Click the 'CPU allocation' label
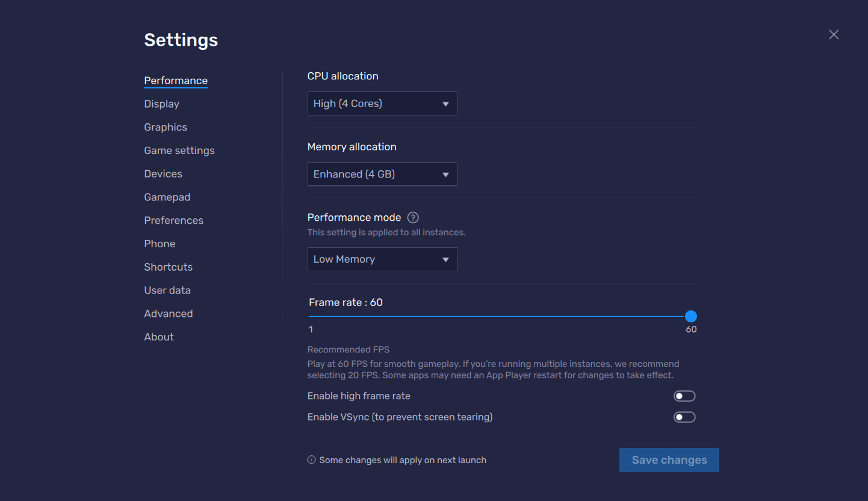Image resolution: width=868 pixels, height=501 pixels. click(x=343, y=76)
